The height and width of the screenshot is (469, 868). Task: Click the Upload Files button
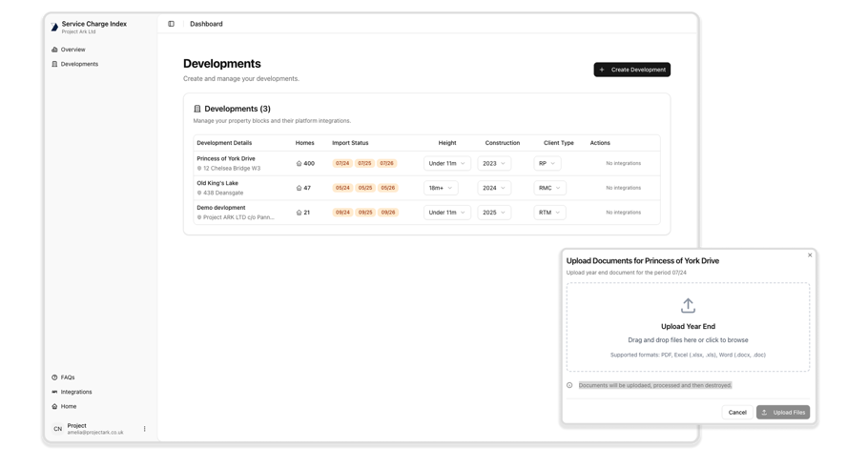[x=782, y=412]
